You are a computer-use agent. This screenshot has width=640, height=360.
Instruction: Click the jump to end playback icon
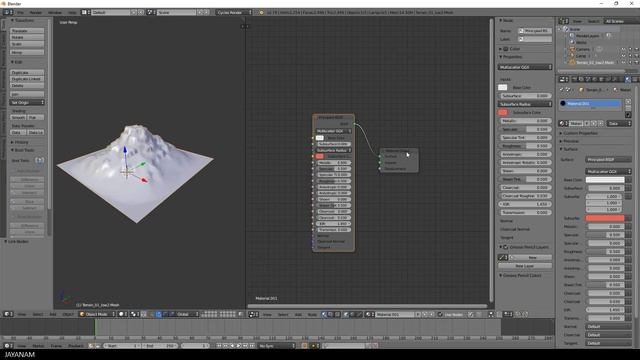click(252, 346)
